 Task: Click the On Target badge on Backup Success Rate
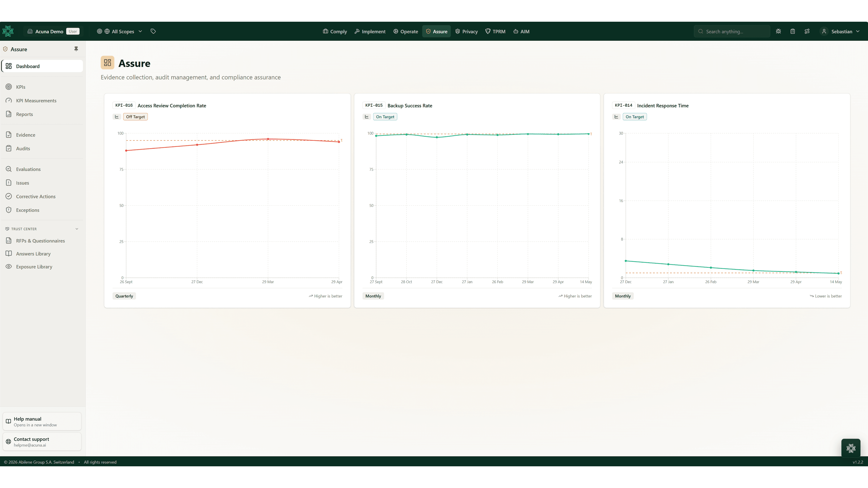[385, 117]
